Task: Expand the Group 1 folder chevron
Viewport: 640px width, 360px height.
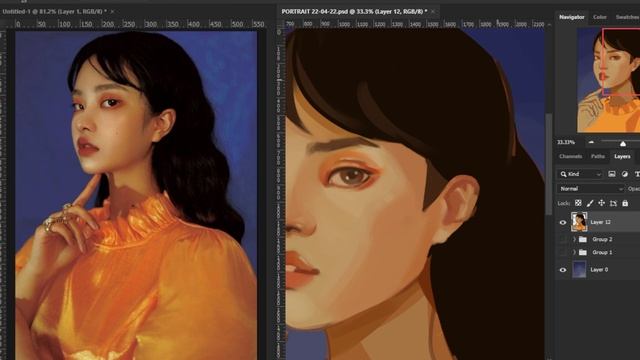Action: click(574, 253)
